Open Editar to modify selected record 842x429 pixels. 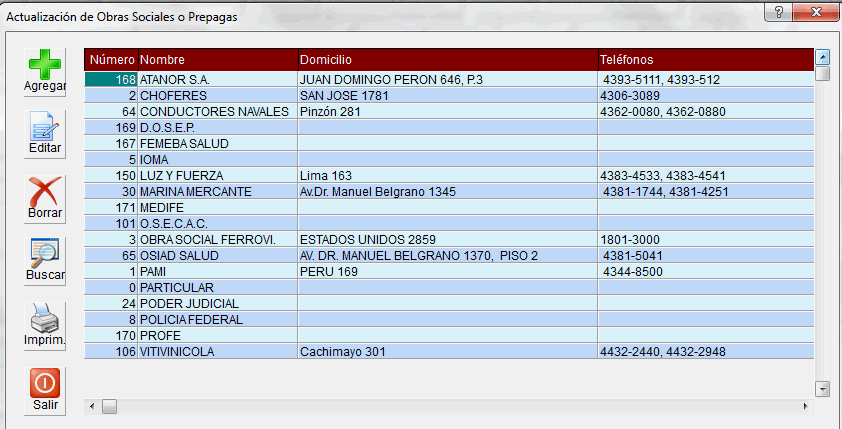[45, 134]
